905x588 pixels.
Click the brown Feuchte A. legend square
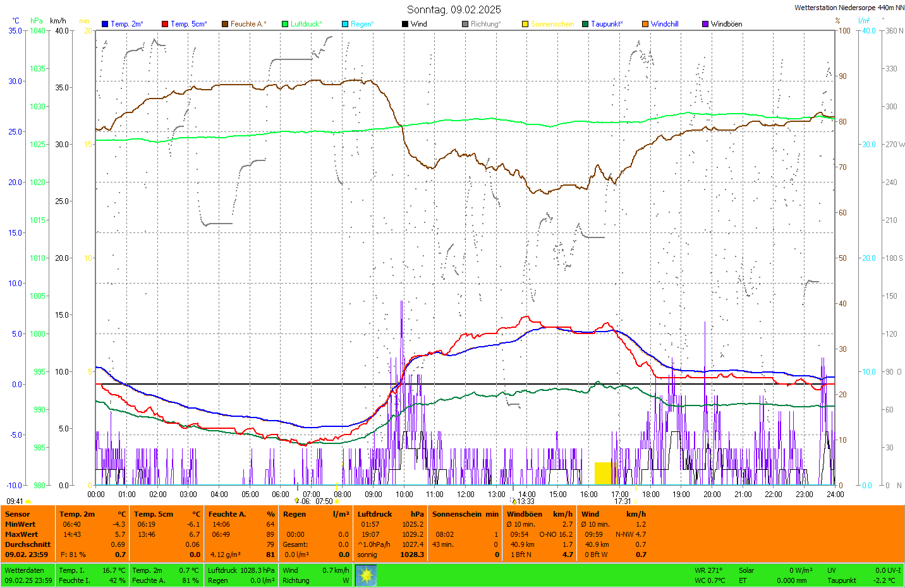(225, 24)
